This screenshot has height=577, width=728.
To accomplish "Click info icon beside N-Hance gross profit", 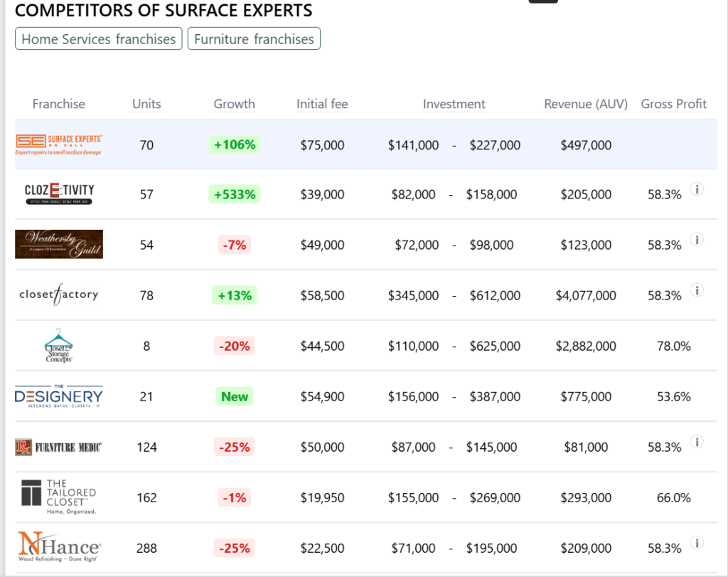I will coord(697,543).
